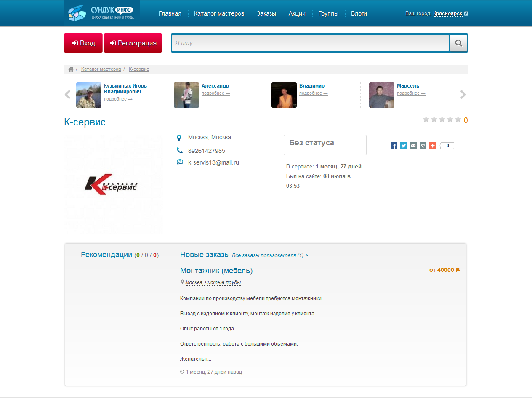Click подробнее under Владимир
Screen dimensions: 532x399
pyautogui.click(x=314, y=93)
